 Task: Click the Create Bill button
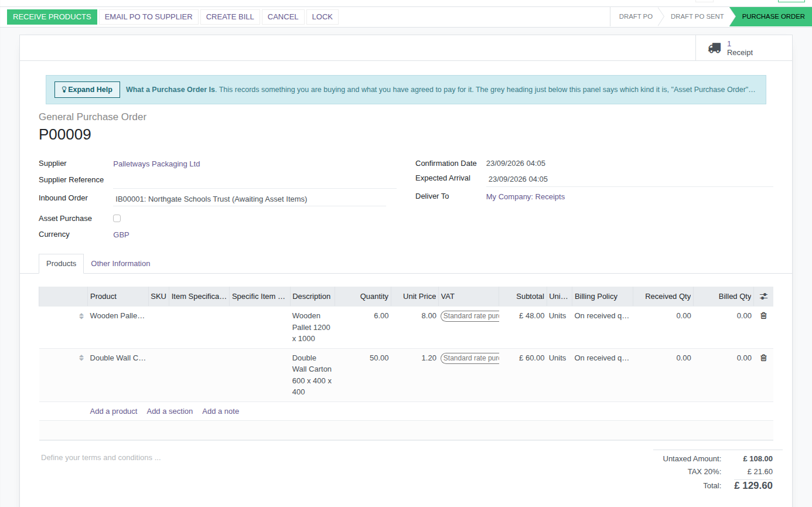pyautogui.click(x=230, y=17)
